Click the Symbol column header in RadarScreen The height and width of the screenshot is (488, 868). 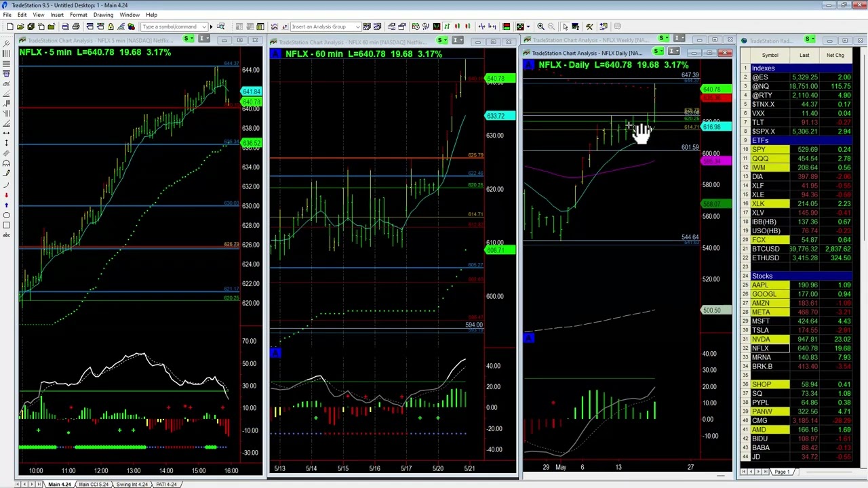pos(770,56)
